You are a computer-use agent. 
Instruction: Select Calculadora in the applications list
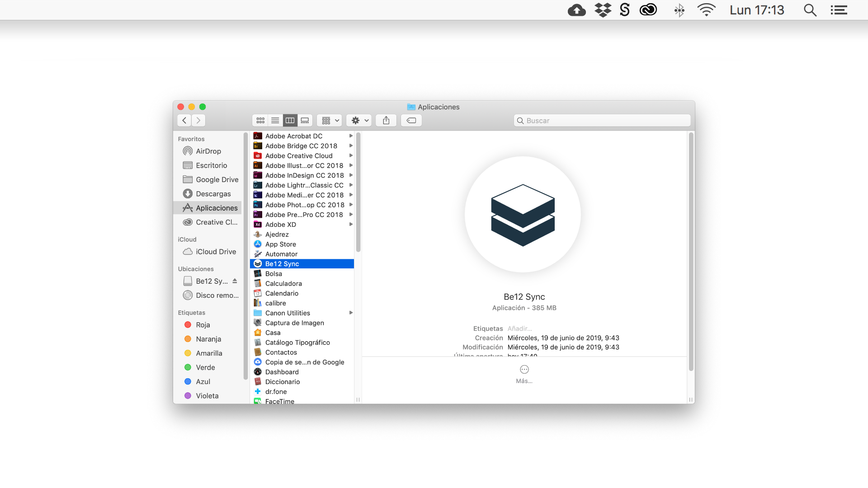point(283,284)
